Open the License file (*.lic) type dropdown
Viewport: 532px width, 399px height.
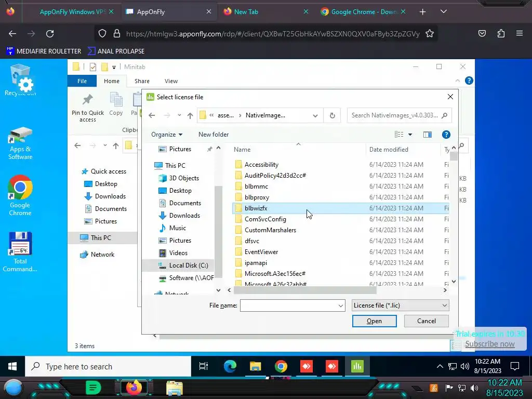point(401,305)
